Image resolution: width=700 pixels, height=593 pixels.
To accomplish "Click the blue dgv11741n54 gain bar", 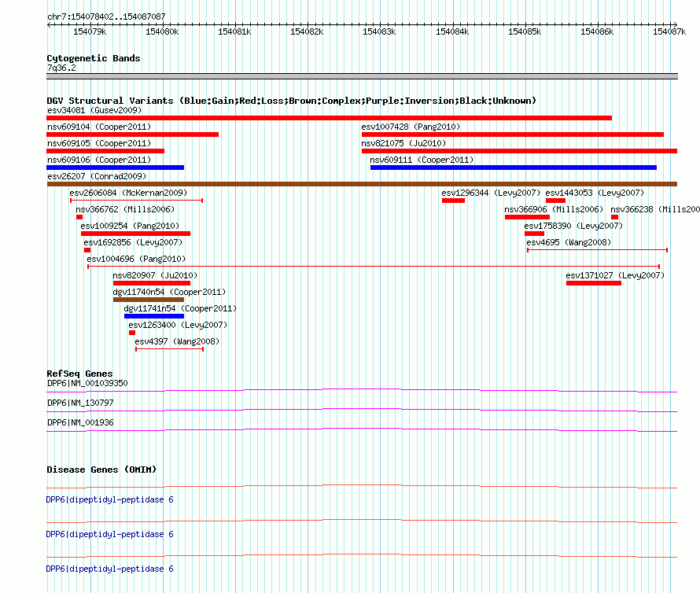I will click(x=154, y=316).
